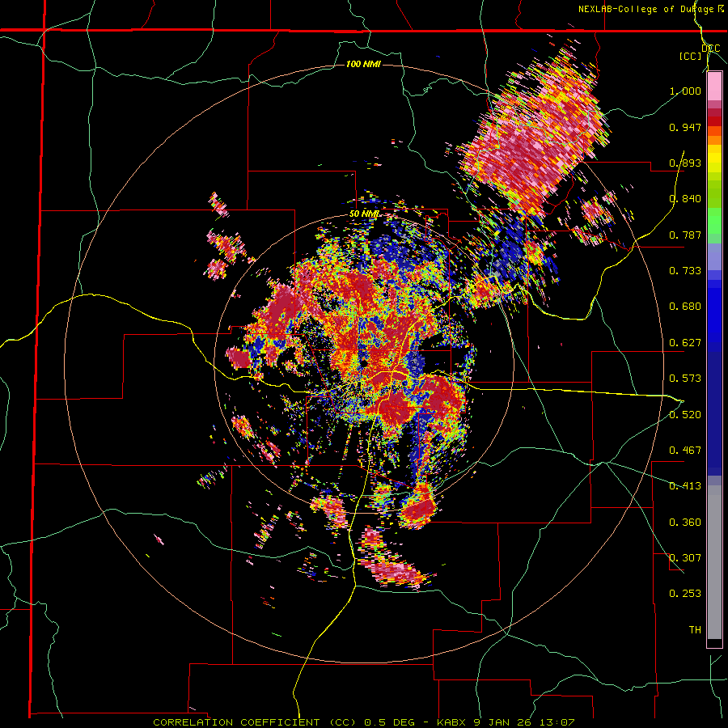Click the 50 NMI range ring label
The width and height of the screenshot is (728, 728).
(364, 214)
